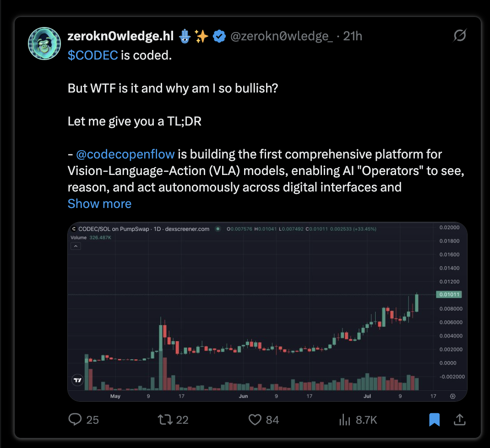Screen dimensions: 490x448
Task: Click the reply comment bubble icon
Action: click(75, 420)
